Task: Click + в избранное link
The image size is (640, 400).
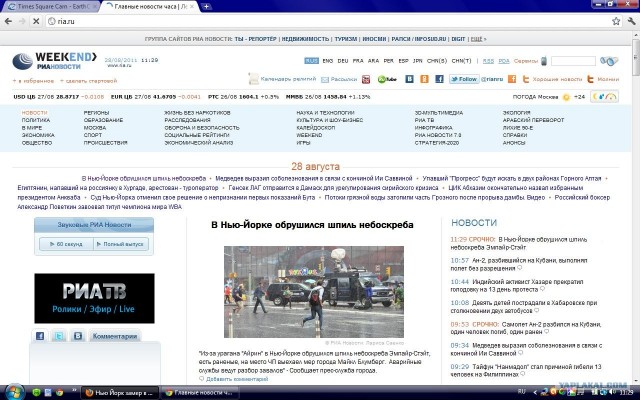Action: point(33,81)
